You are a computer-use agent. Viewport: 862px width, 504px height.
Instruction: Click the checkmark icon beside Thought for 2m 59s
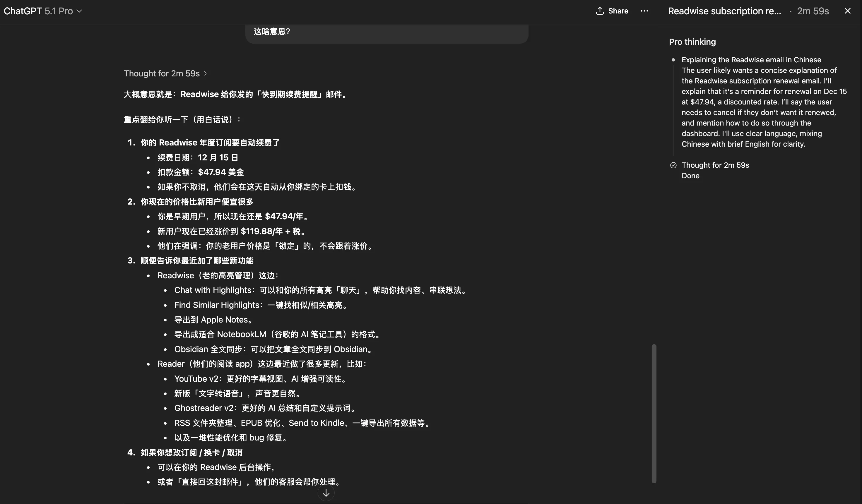(x=673, y=165)
